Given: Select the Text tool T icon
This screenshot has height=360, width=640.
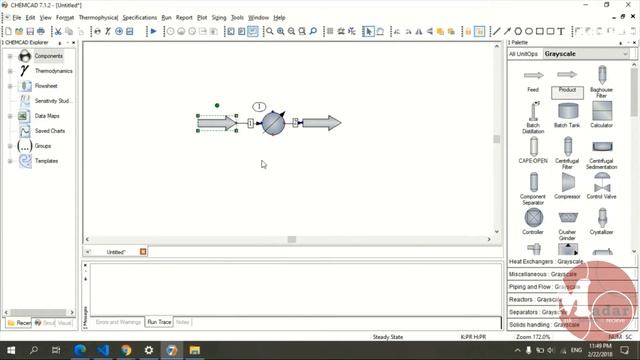Looking at the screenshot, I should [561, 31].
